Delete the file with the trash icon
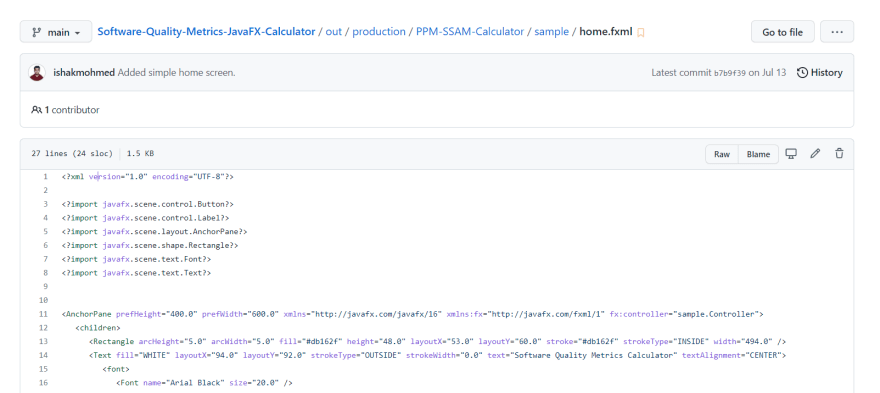880x393 pixels. point(839,153)
